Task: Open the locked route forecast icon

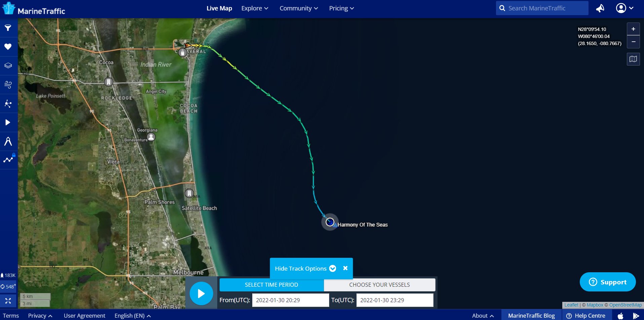Action: tap(8, 160)
